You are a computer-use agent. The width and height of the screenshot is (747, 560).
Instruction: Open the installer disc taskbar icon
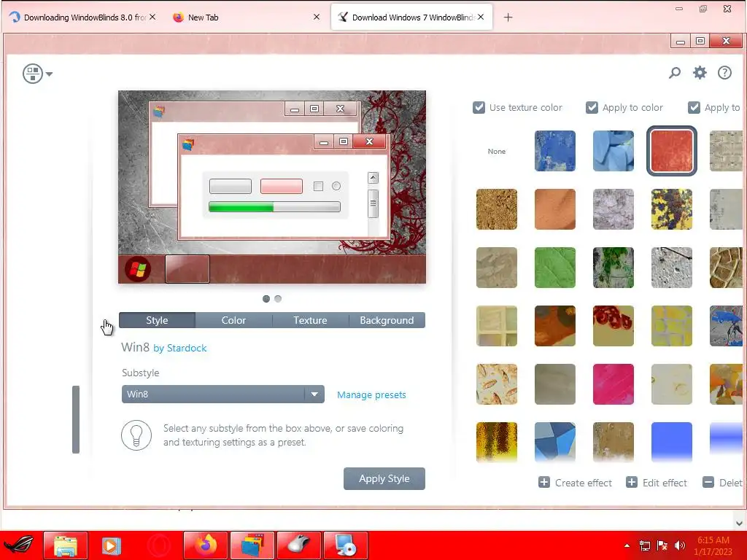pos(346,545)
